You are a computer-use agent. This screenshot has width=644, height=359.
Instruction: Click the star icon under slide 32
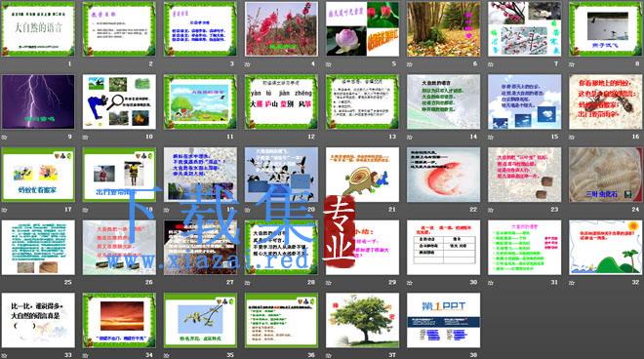[x=572, y=283]
